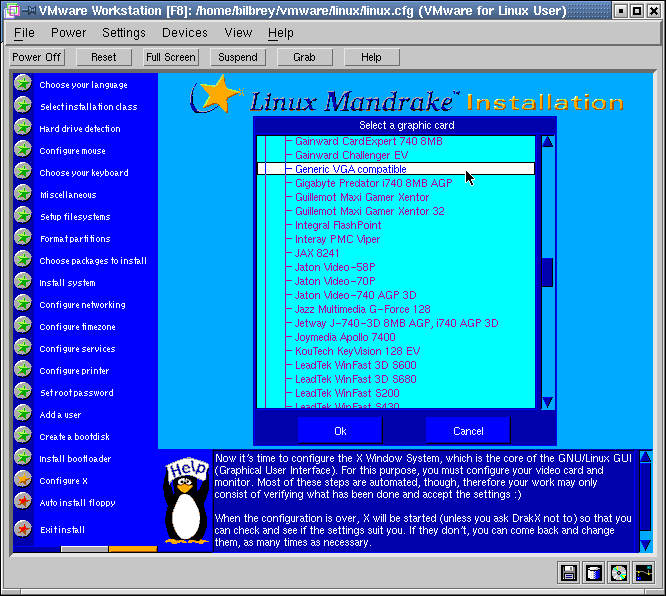Click the Suspend toolbar button

(237, 57)
